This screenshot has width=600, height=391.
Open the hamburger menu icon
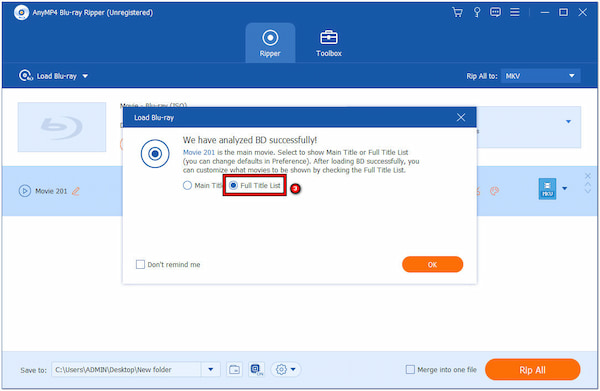[515, 12]
